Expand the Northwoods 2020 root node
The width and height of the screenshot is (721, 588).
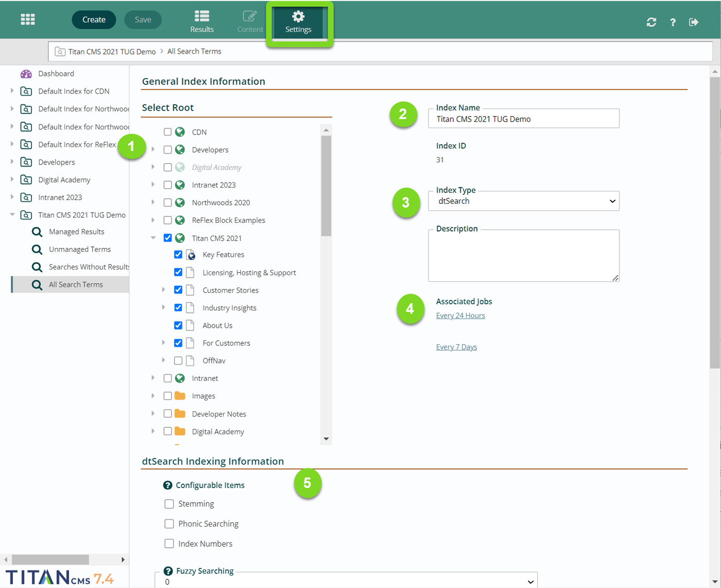pos(153,202)
